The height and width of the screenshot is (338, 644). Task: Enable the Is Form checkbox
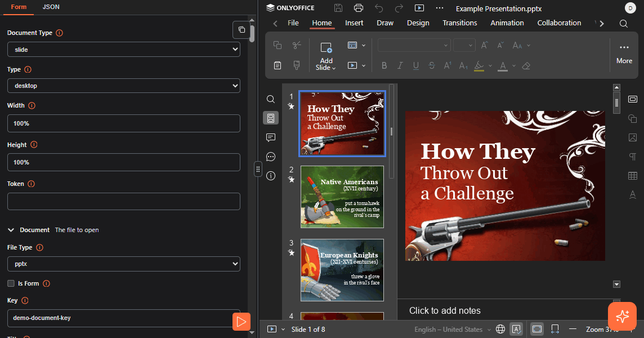click(11, 283)
